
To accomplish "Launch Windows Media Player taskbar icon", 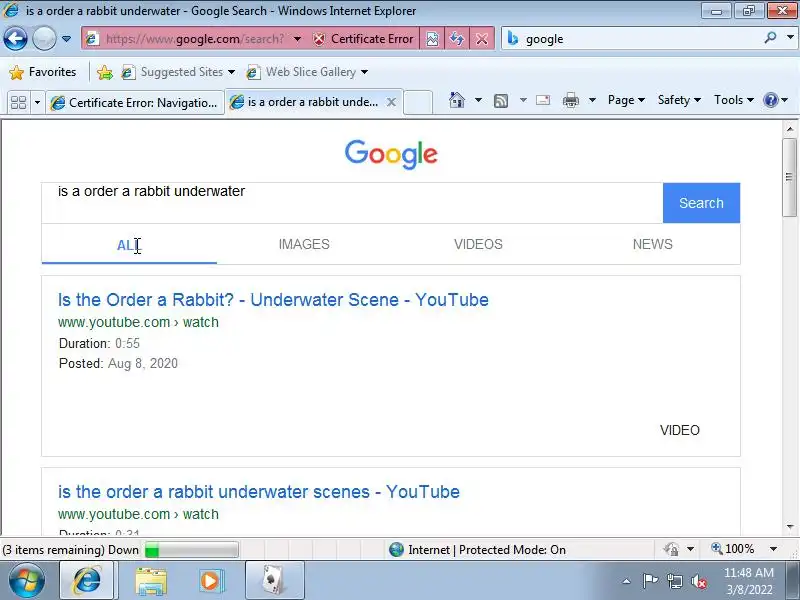I will pos(210,581).
